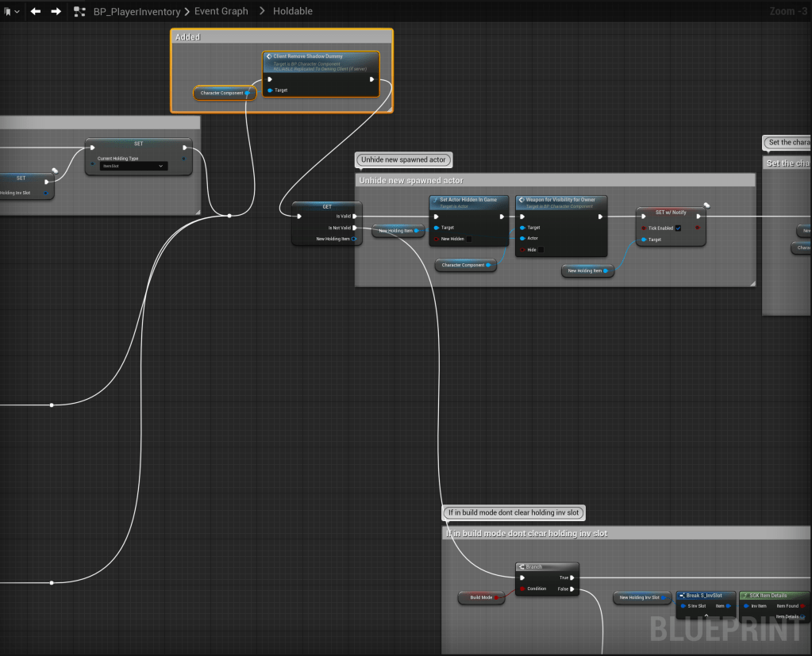Click the Branch node's red Condition pin

coord(521,589)
